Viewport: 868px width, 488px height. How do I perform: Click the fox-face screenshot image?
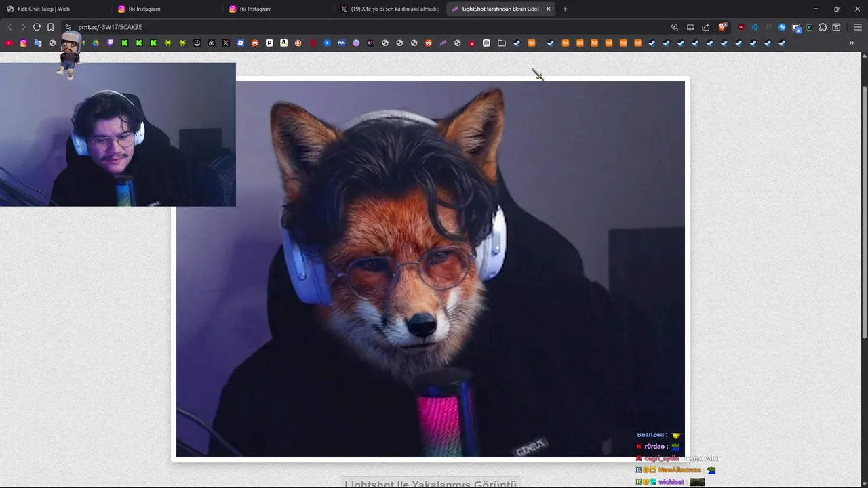(431, 269)
